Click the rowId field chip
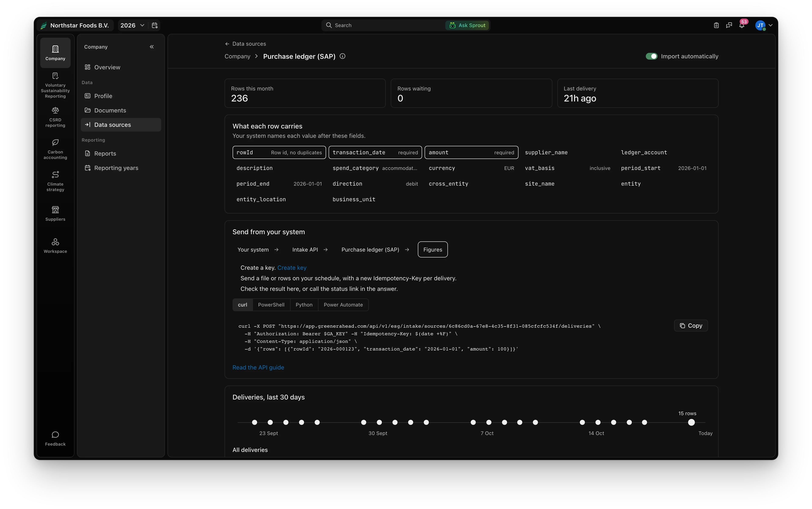Viewport: 812px width, 509px height. (x=279, y=152)
